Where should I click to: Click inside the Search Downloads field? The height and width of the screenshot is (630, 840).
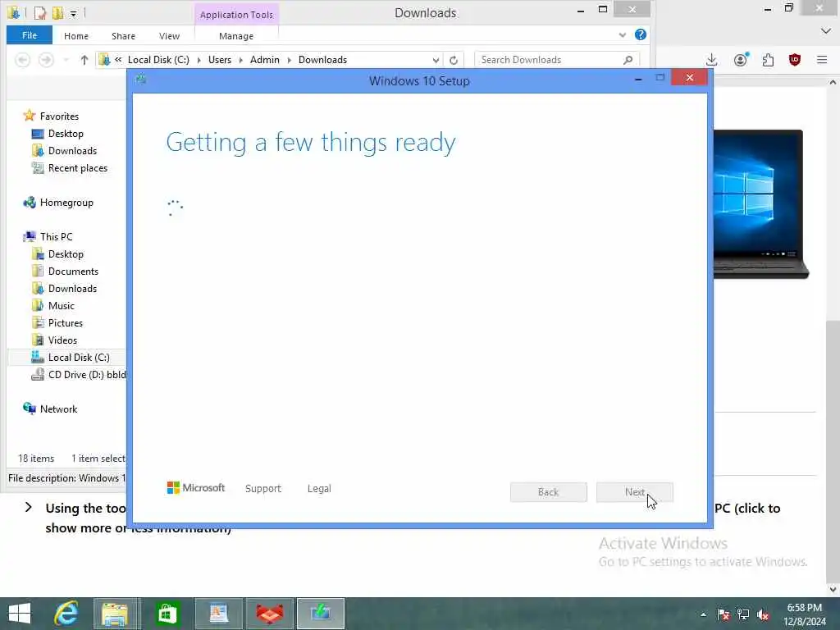548,60
